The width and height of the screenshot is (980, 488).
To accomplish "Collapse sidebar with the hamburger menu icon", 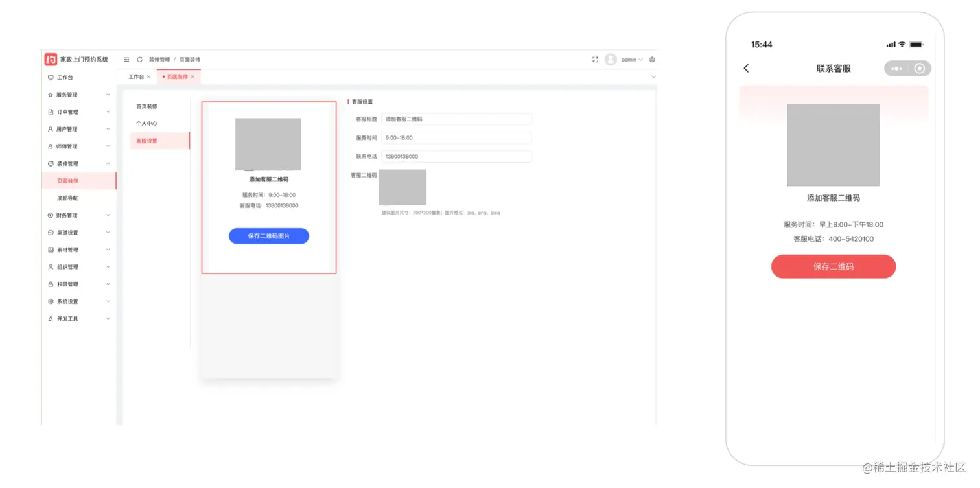I will [x=126, y=59].
